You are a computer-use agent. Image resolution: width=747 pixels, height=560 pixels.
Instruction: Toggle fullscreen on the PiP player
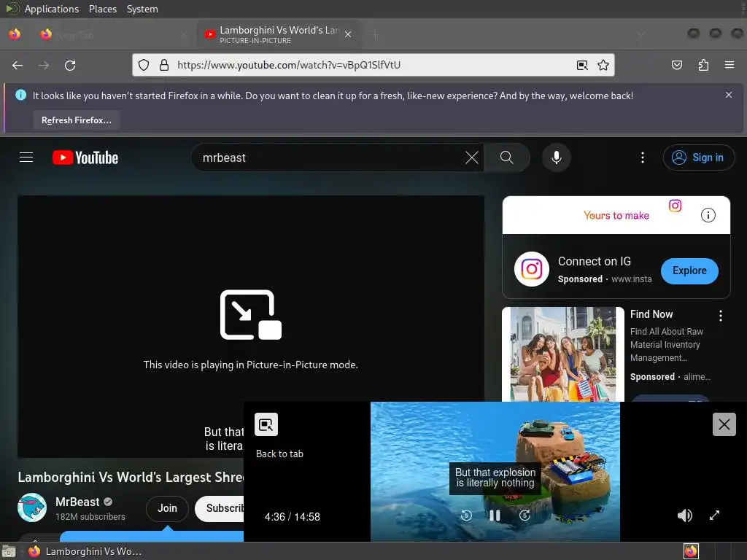[714, 516]
